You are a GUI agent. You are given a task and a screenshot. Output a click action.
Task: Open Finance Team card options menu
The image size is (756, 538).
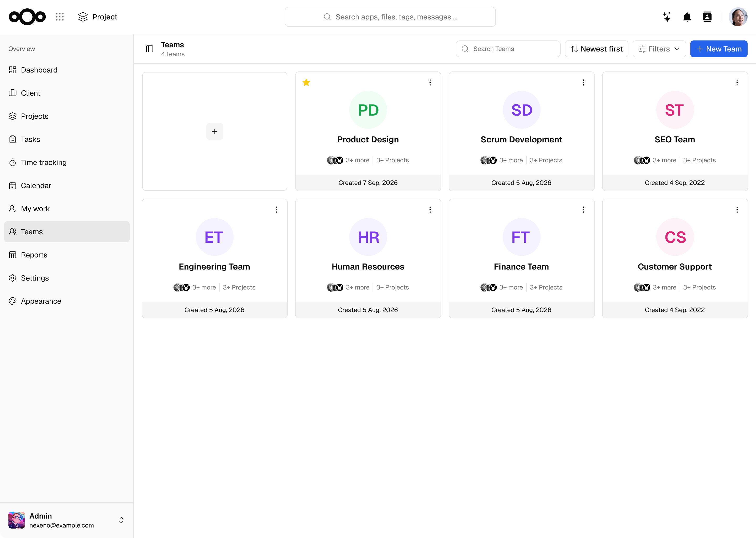click(584, 210)
